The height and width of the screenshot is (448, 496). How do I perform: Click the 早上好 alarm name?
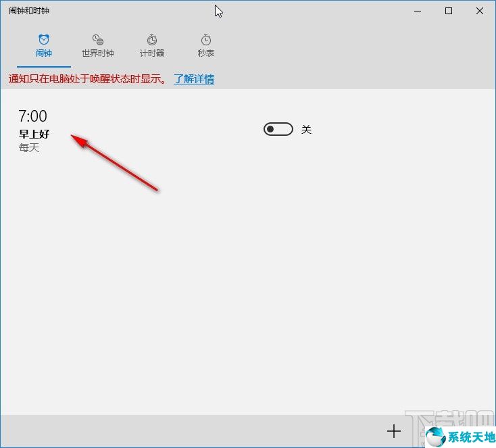pyautogui.click(x=34, y=134)
